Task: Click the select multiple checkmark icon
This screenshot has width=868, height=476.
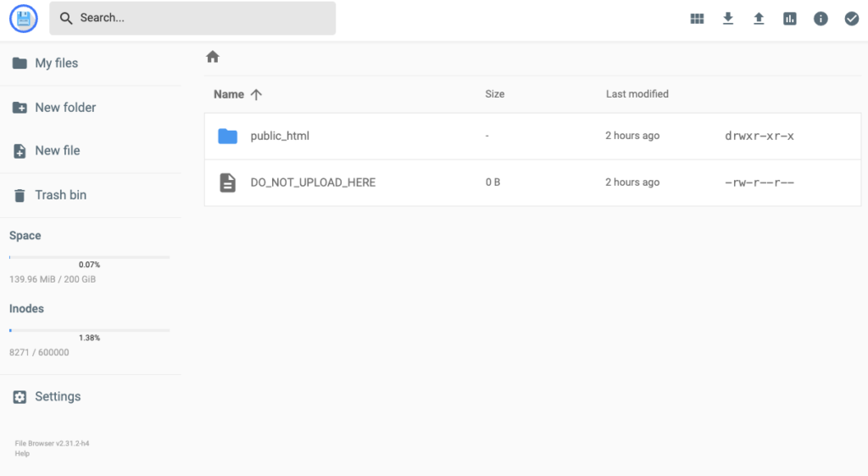Action: click(851, 19)
